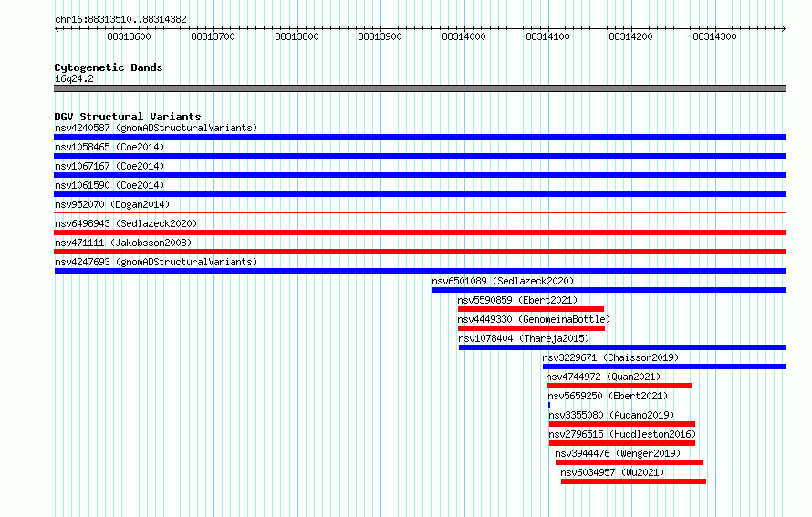The image size is (812, 517).
Task: Click the red bar of nsv3355080
Action: point(622,424)
